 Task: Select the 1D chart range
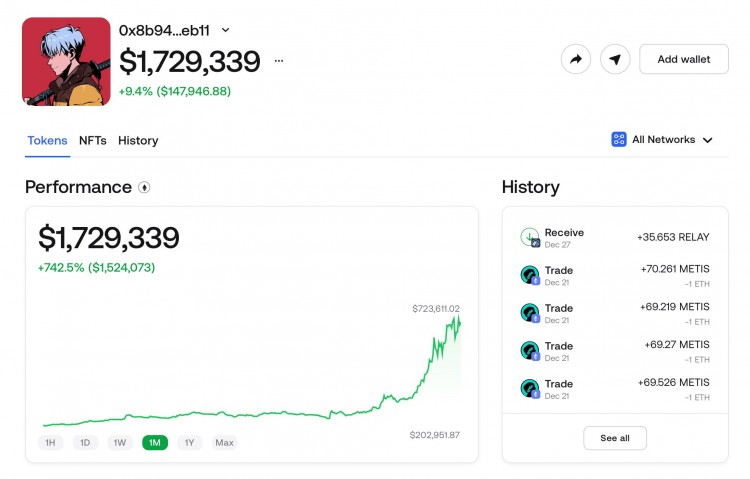pyautogui.click(x=85, y=443)
